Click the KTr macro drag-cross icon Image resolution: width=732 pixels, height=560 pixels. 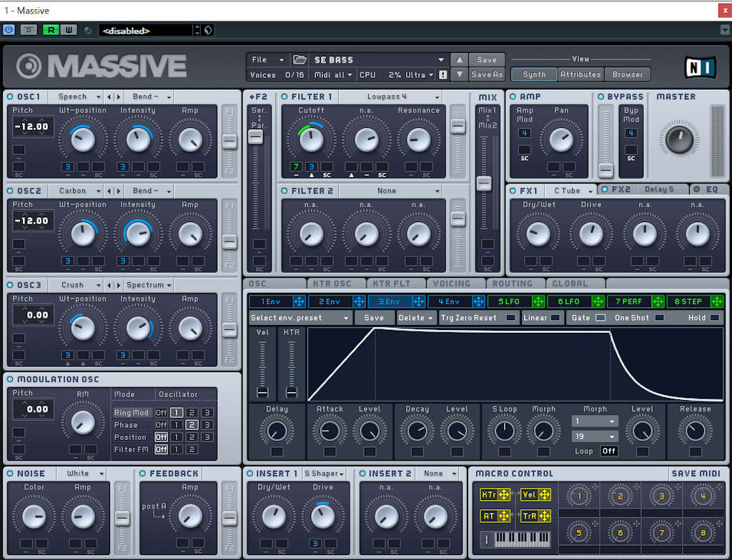pyautogui.click(x=504, y=494)
